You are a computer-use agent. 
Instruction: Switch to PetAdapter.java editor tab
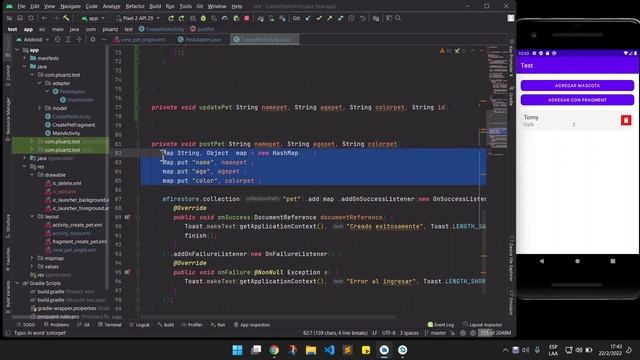[199, 40]
